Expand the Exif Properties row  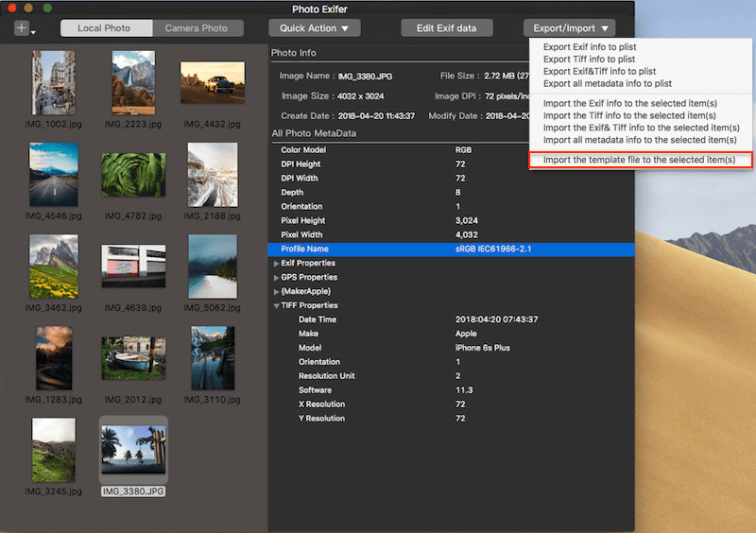pos(276,264)
